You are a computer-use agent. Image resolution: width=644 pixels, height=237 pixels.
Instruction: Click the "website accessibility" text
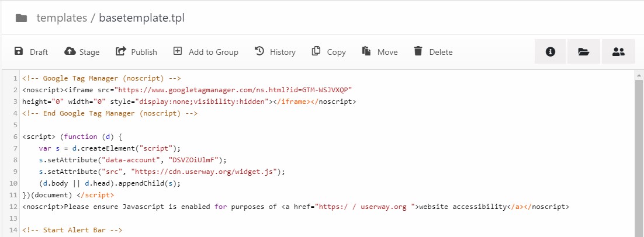pyautogui.click(x=463, y=207)
